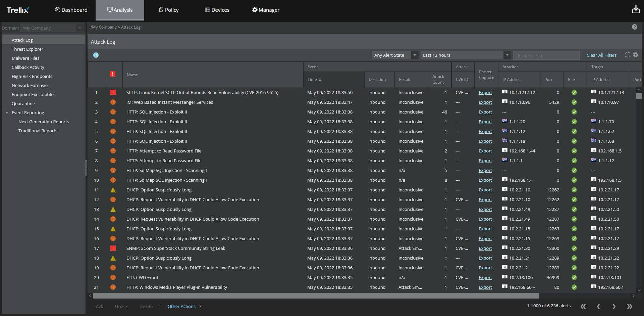Open the Policy tab
The width and height of the screenshot is (644, 316).
pyautogui.click(x=169, y=10)
